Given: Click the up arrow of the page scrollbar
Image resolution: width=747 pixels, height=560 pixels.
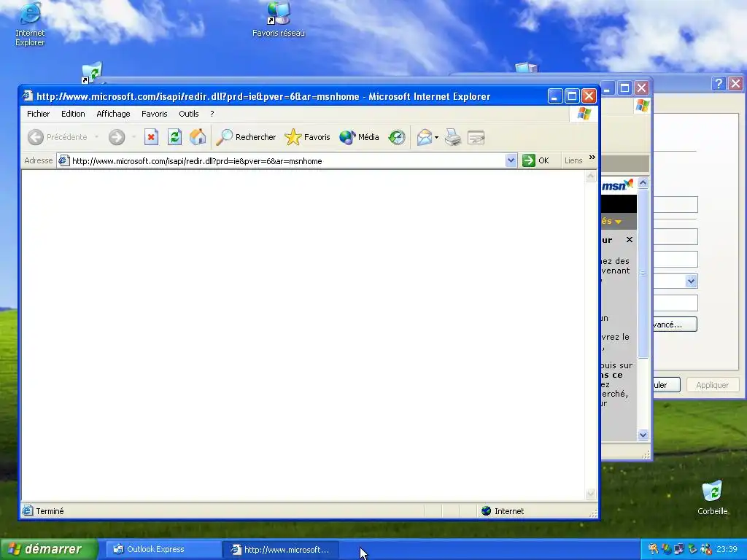Looking at the screenshot, I should [590, 176].
